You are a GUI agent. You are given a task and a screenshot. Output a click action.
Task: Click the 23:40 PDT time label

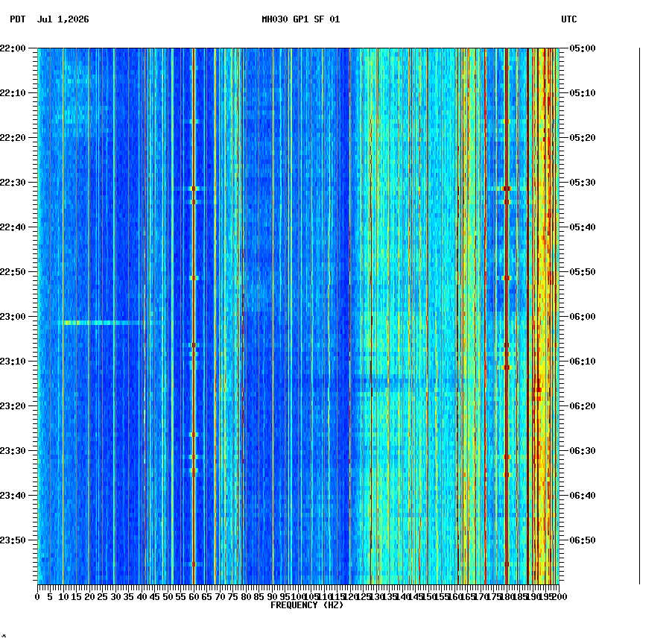(x=13, y=496)
